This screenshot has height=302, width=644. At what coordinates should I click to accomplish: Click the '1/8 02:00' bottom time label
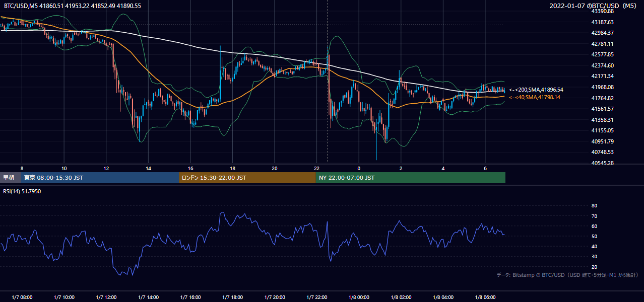point(401,297)
